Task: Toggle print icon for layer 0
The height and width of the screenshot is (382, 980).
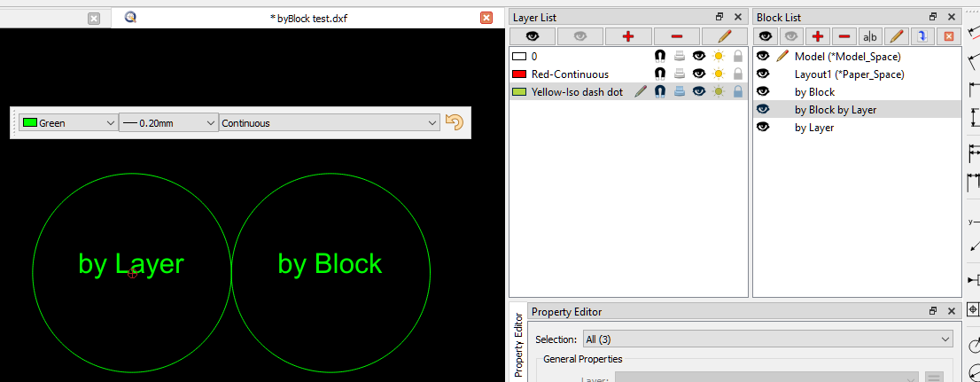Action: [x=680, y=56]
